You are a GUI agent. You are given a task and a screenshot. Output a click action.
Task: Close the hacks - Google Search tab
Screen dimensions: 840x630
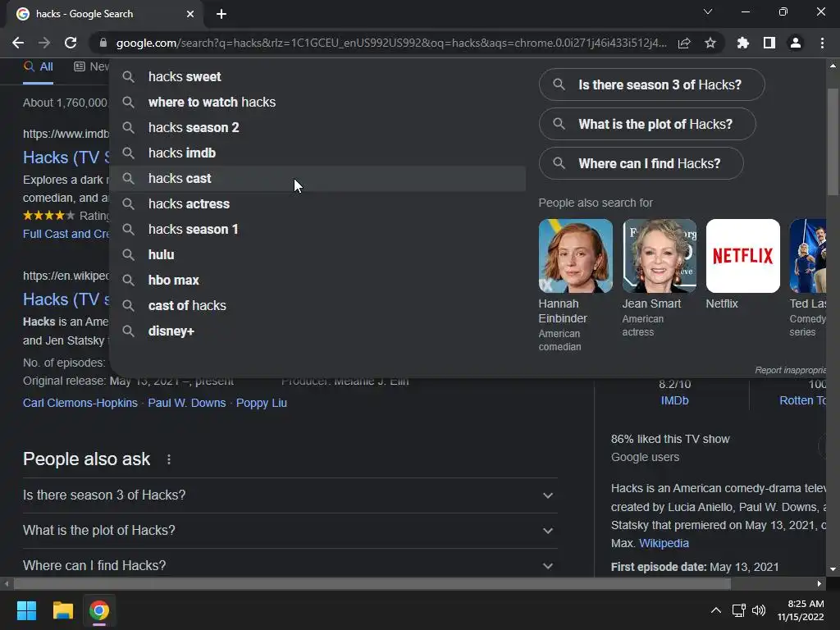(190, 14)
